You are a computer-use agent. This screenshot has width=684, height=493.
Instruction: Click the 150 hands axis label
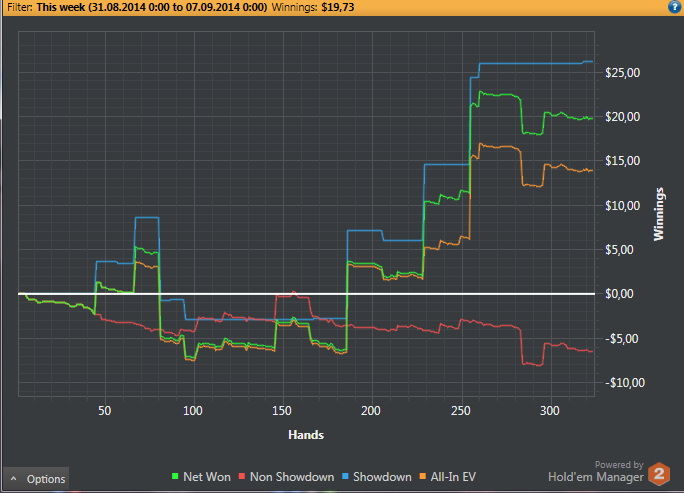[282, 411]
